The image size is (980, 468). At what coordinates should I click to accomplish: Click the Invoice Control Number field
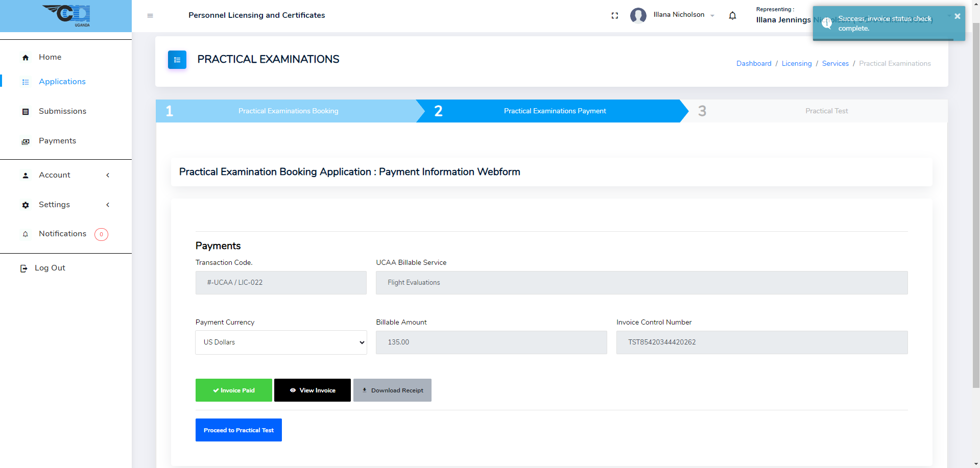coord(761,342)
